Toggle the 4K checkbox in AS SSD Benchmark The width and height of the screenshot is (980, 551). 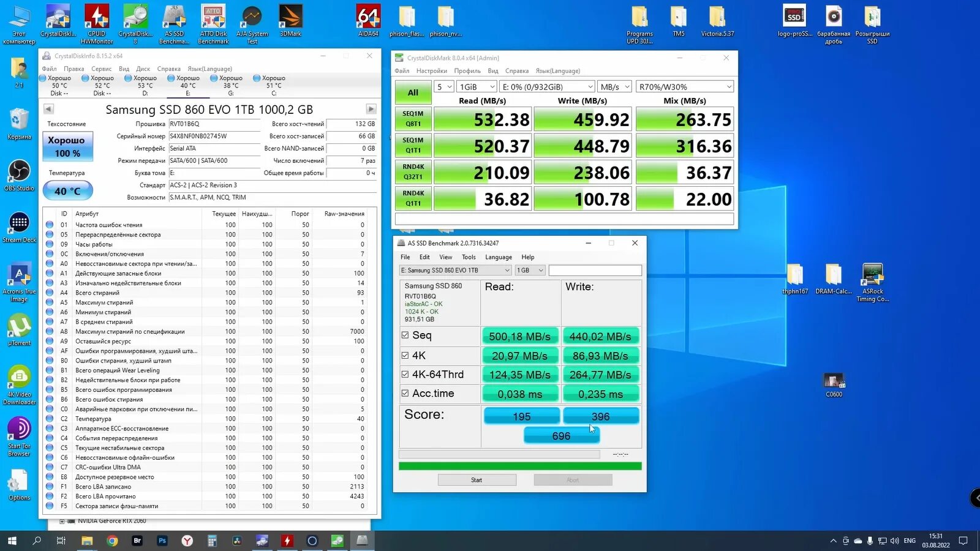coord(405,355)
